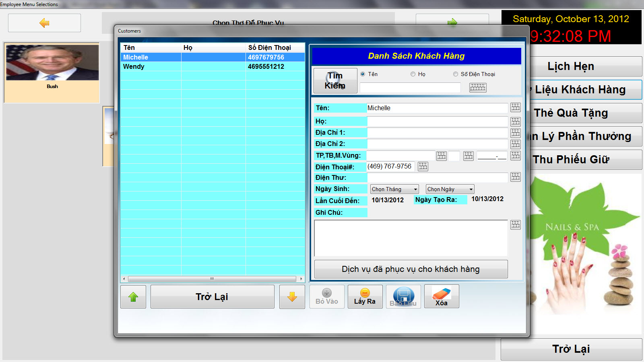This screenshot has height=362, width=644.
Task: Click the yellow back arrow at top left
Action: (44, 23)
